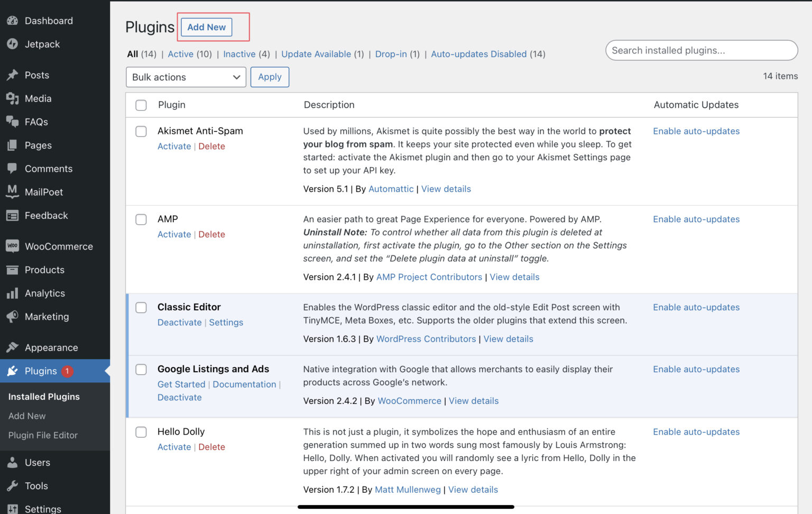This screenshot has width=812, height=514.
Task: Enable auto-updates for Hello Dolly
Action: click(696, 432)
